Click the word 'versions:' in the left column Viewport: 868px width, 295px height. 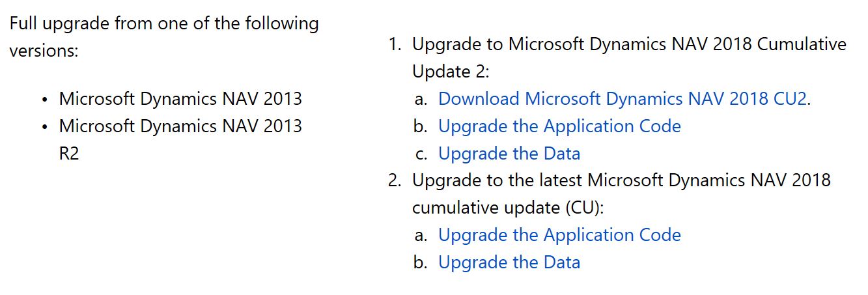click(x=44, y=51)
